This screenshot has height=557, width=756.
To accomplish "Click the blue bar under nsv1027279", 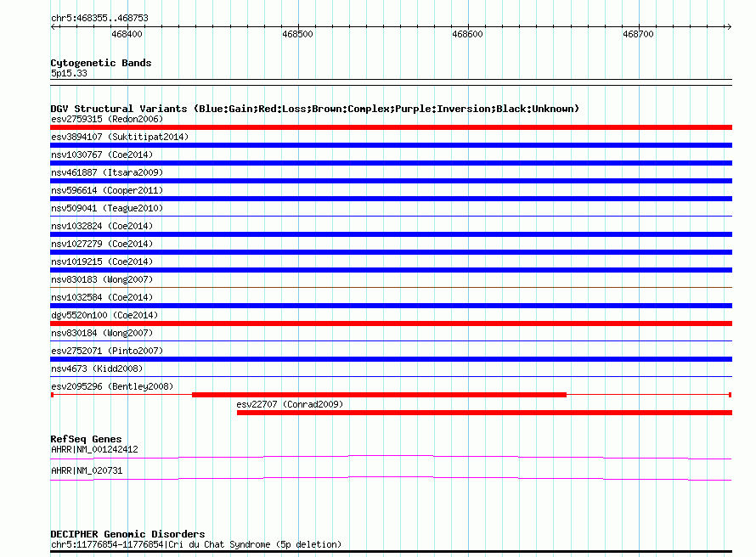I will [391, 252].
